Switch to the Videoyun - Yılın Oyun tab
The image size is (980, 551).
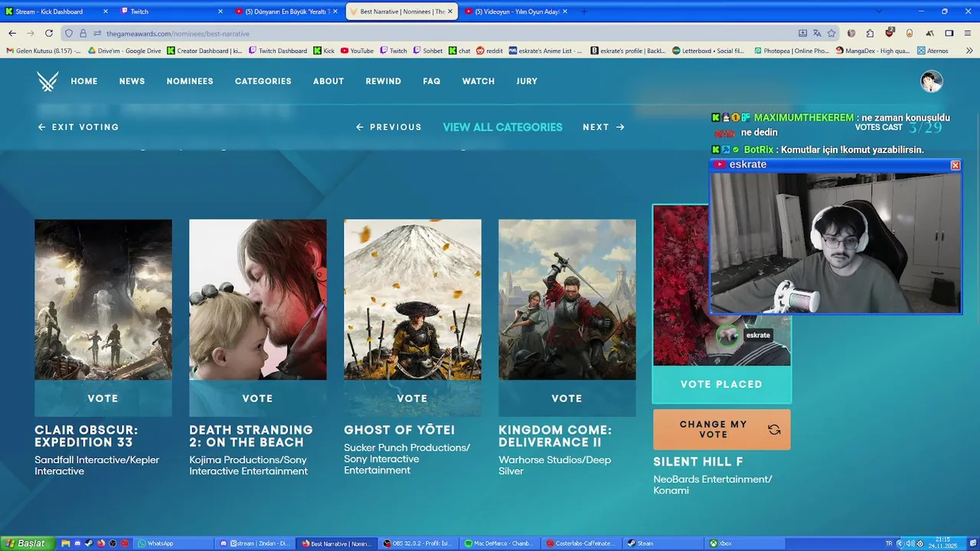click(x=518, y=11)
